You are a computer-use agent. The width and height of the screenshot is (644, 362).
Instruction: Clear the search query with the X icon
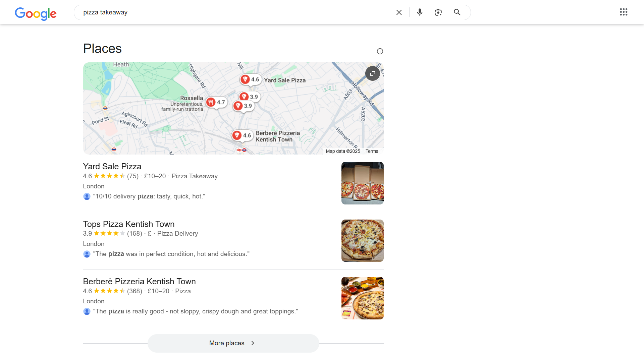(x=399, y=12)
